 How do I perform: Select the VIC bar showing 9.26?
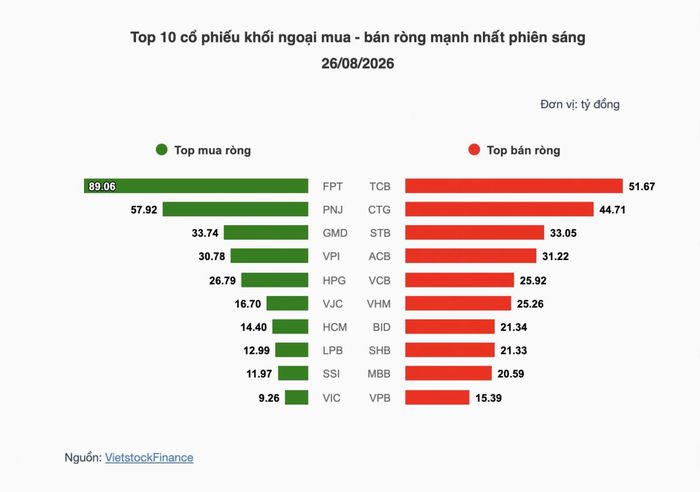296,397
